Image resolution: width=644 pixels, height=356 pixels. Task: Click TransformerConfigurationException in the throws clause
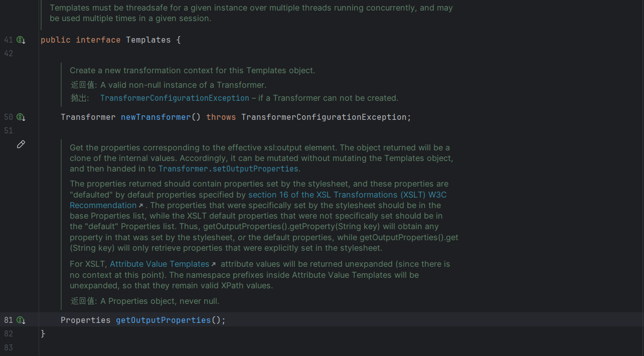[324, 117]
